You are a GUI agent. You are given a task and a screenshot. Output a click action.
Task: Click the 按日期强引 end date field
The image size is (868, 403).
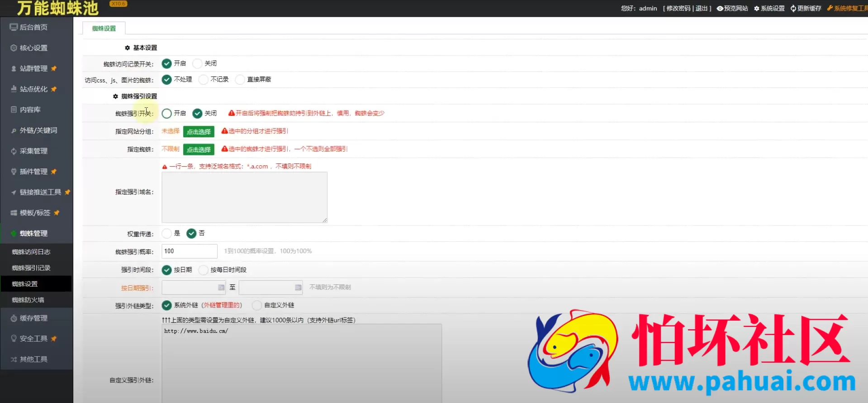click(270, 288)
